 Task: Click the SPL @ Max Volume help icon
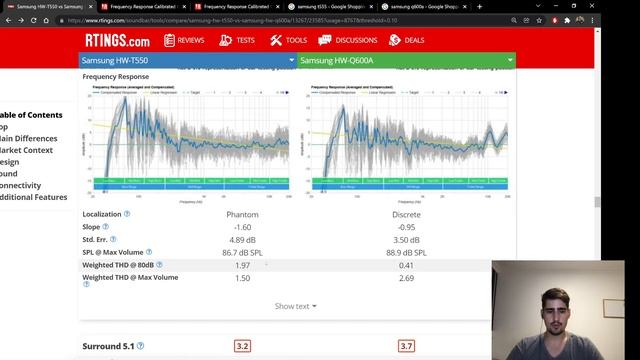(x=149, y=252)
